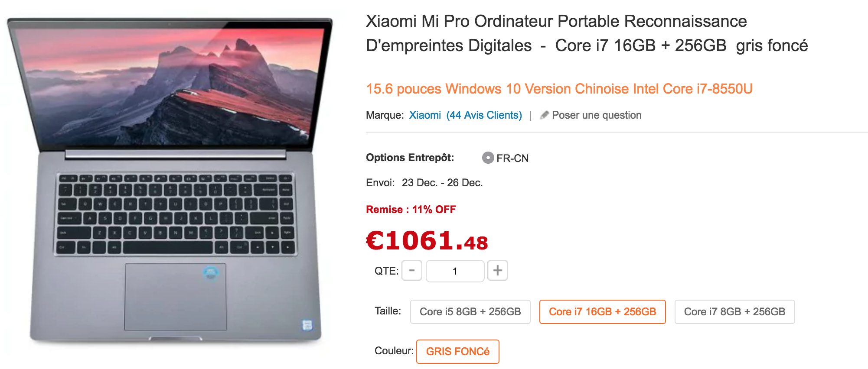Viewport: 868px width, 369px height.
Task: Choose the Core i7 16GB + 256GB option
Action: [x=602, y=312]
